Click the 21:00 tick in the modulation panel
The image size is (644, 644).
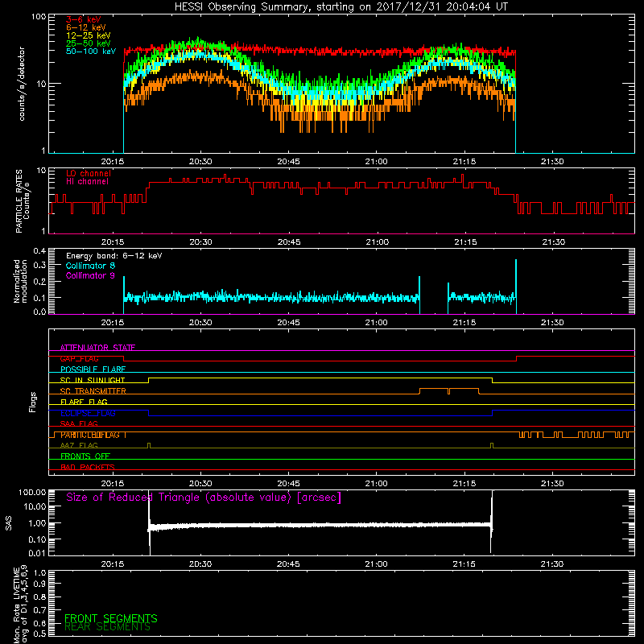pos(376,323)
